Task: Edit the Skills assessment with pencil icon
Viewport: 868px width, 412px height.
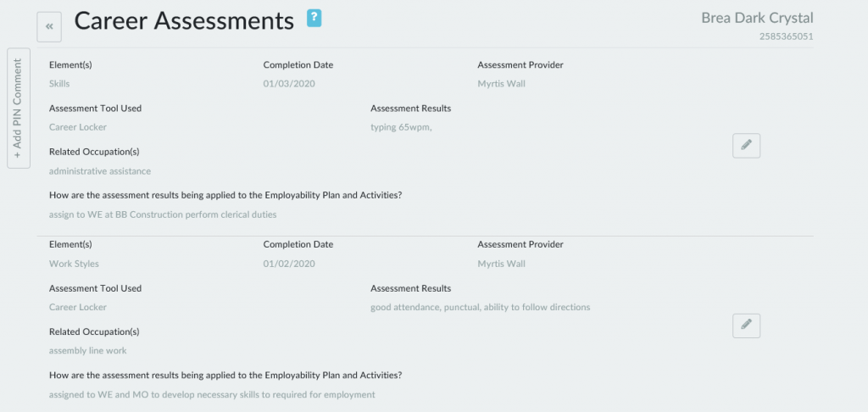Action: (746, 146)
